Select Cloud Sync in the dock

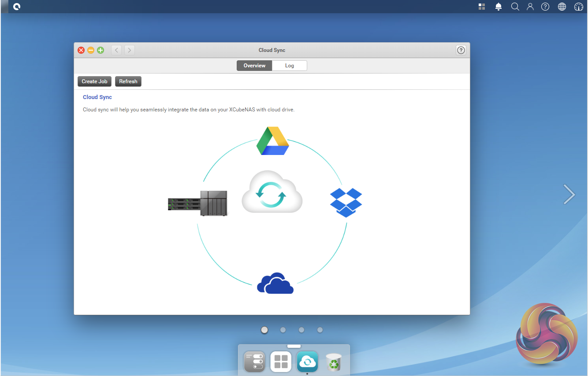pyautogui.click(x=307, y=361)
